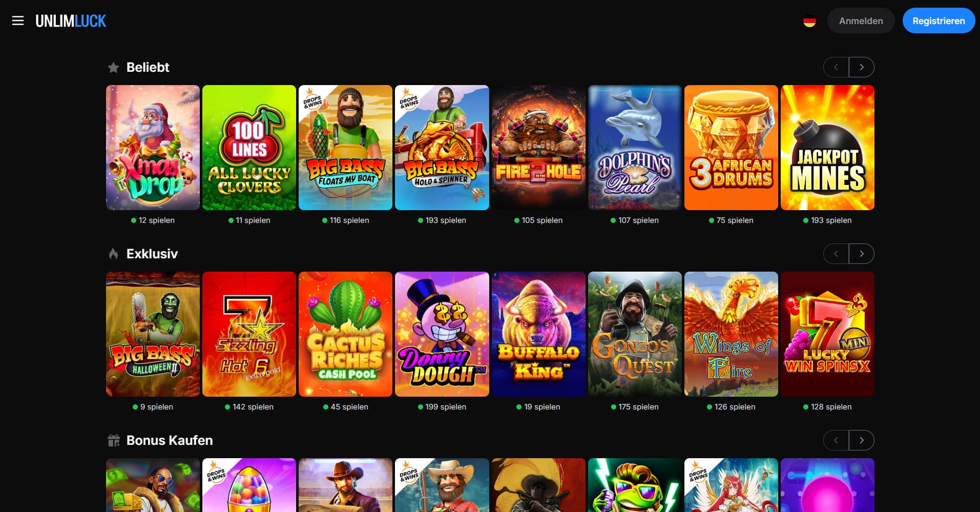Advance the Exklusiv carousel with right arrow
Image resolution: width=980 pixels, height=512 pixels.
click(x=862, y=254)
